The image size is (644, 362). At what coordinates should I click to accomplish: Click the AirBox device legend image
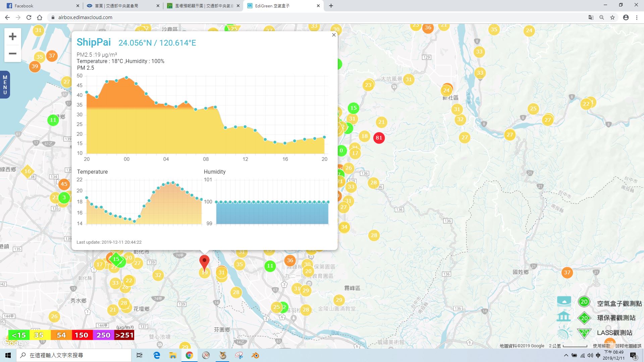click(564, 301)
